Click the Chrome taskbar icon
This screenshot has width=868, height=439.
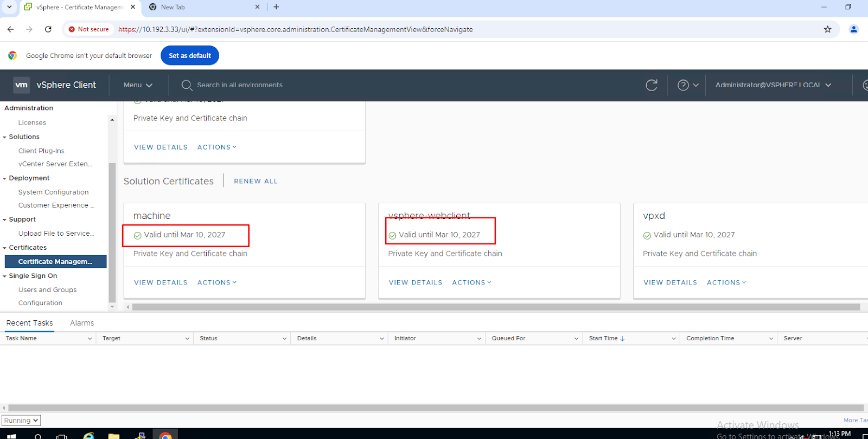[x=165, y=436]
